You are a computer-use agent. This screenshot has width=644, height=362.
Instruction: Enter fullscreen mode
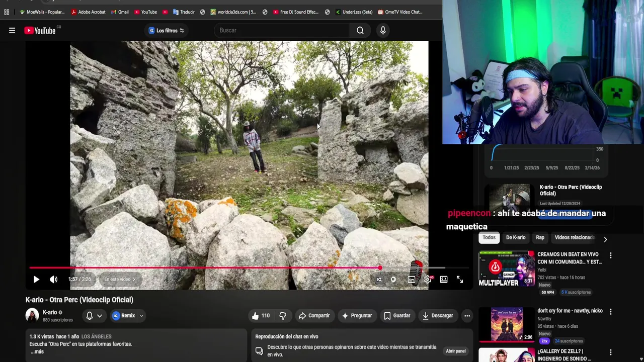(x=460, y=280)
